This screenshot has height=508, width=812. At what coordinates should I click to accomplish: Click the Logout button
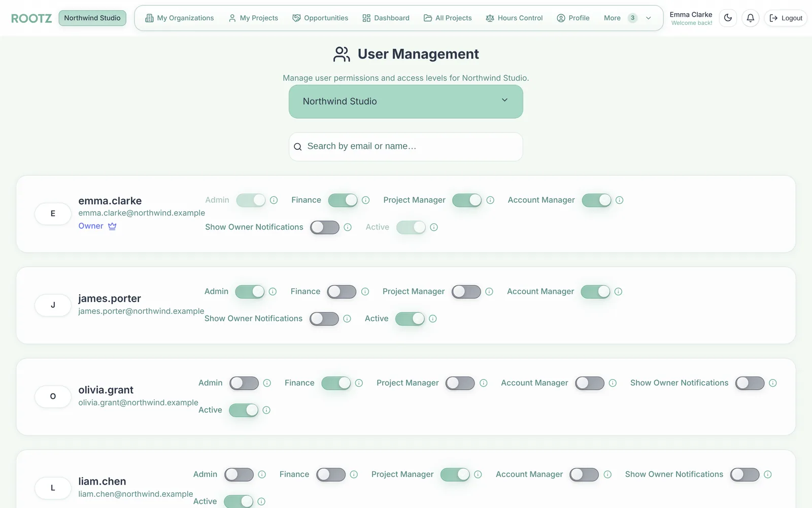786,18
